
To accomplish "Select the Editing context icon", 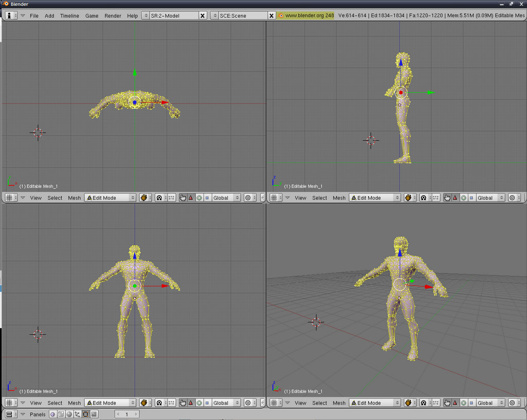I will point(85,414).
